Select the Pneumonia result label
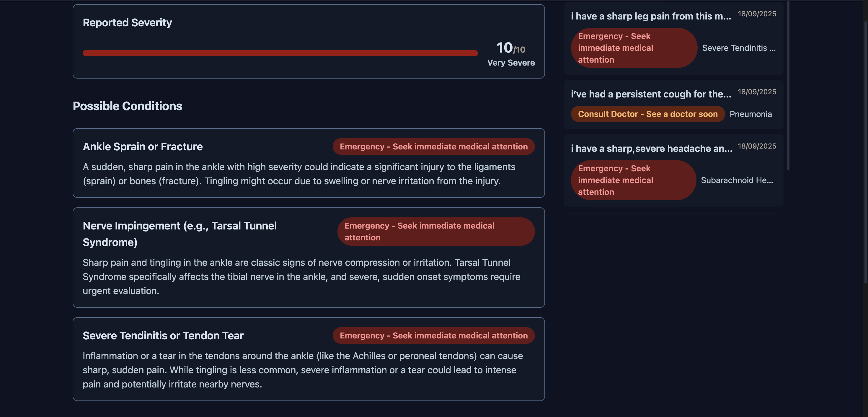This screenshot has height=417, width=868. click(x=750, y=114)
